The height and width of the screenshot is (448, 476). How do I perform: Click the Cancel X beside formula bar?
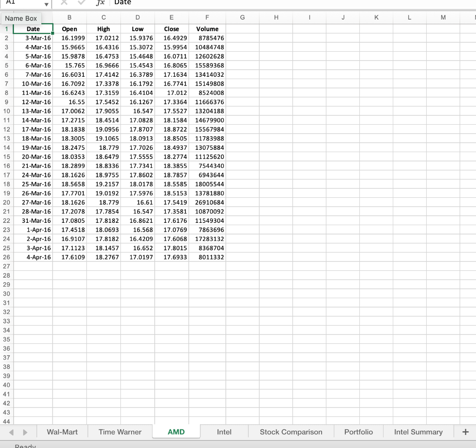[x=63, y=3]
